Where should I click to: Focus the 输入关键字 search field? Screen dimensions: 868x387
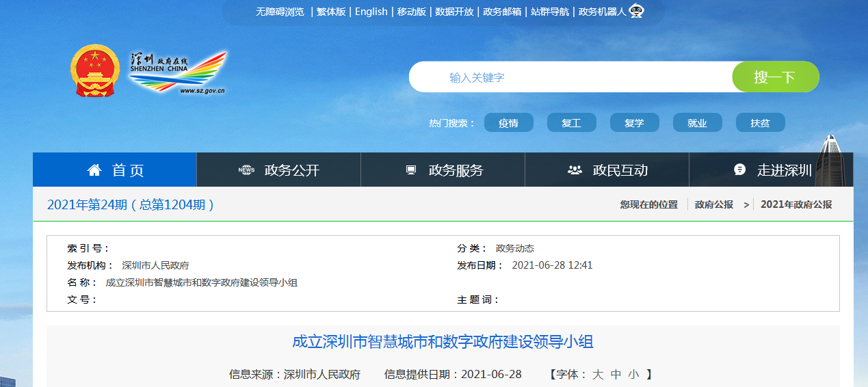tap(571, 77)
